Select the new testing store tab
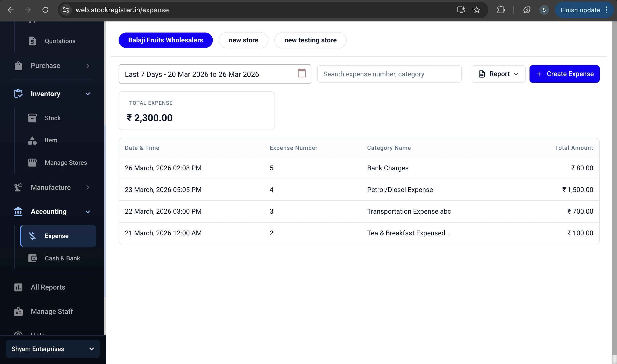Screen dimensions: 617x364 point(310,40)
